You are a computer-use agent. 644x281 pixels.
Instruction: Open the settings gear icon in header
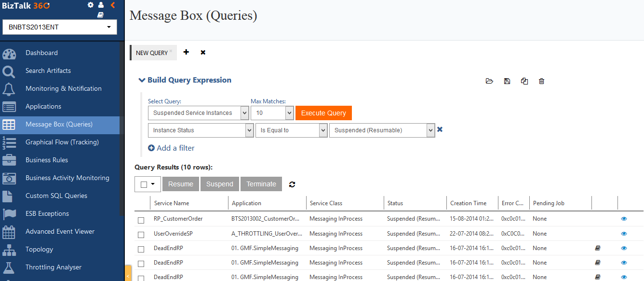[90, 5]
